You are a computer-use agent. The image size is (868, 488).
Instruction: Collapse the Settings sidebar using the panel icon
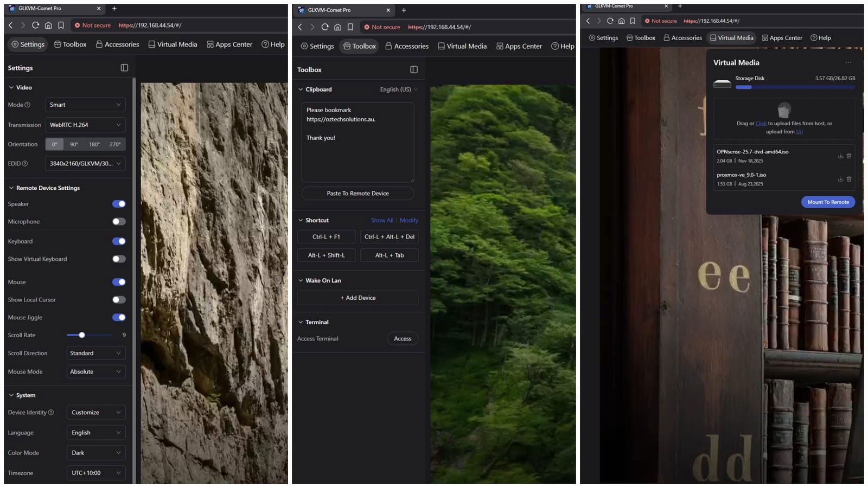point(124,68)
